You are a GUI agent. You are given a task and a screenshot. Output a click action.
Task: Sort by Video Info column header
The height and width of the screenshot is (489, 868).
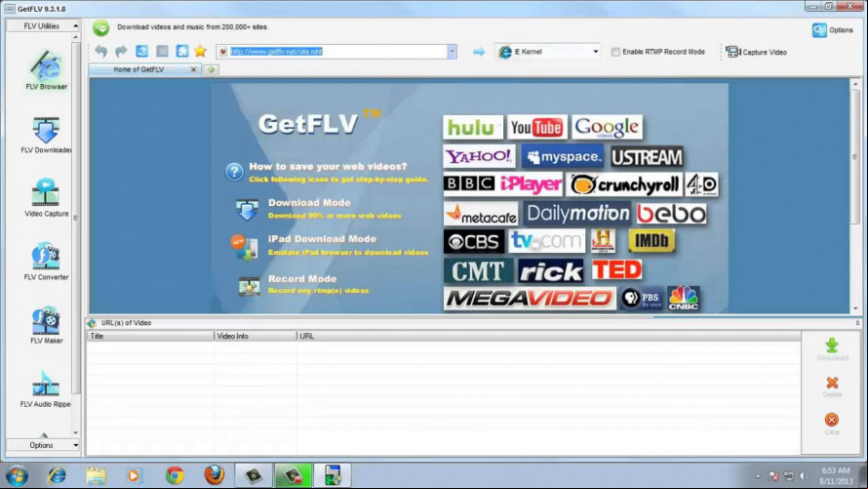coord(256,336)
